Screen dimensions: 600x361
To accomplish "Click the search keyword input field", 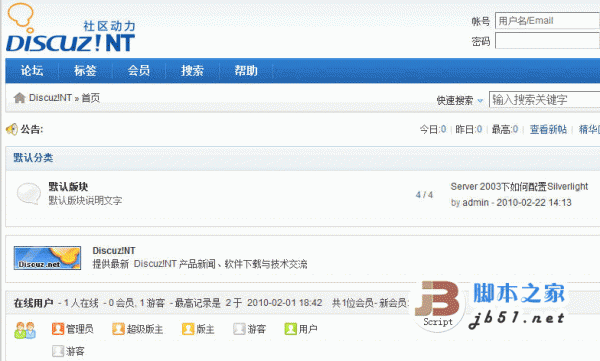I will [545, 100].
